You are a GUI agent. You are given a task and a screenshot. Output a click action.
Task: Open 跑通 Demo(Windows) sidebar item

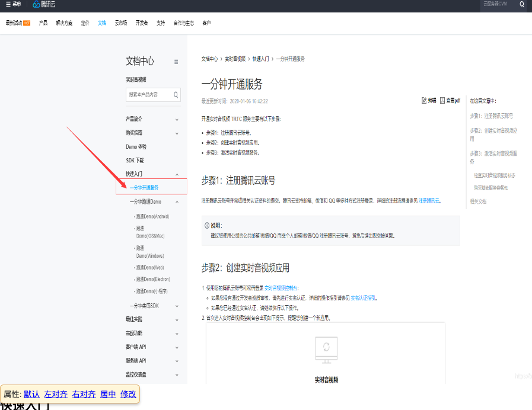(x=150, y=252)
